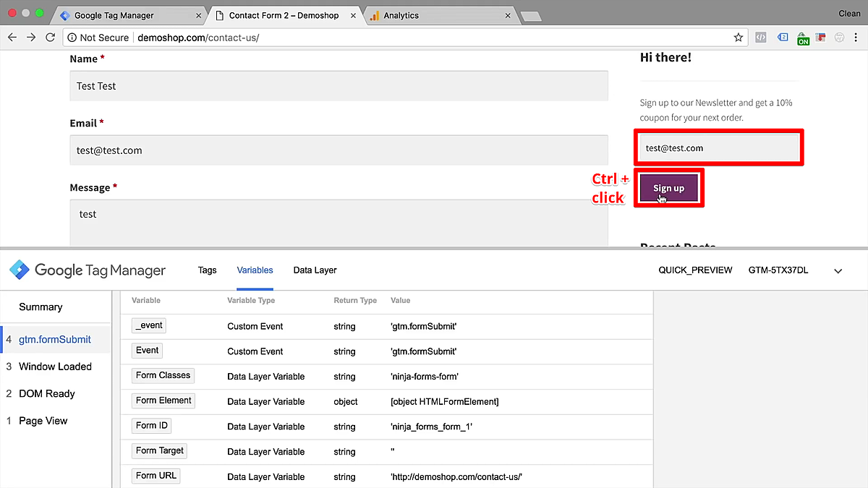This screenshot has height=488, width=868.
Task: Click the Form ID variable chip
Action: point(152,426)
